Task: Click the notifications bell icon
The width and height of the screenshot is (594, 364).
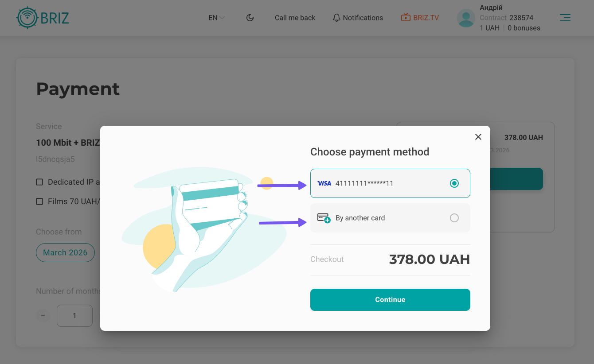Action: 336,18
